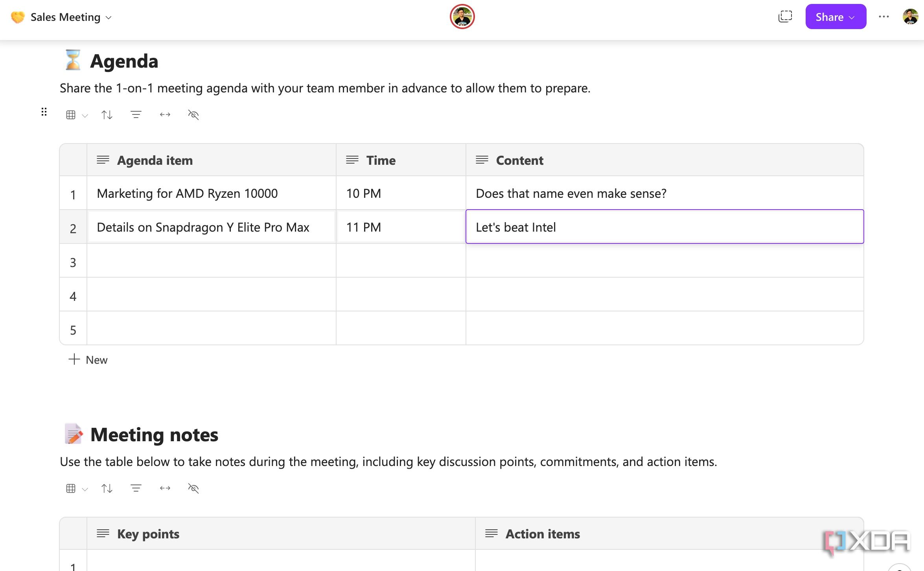Viewport: 924px width, 571px height.
Task: Click 'Does that name even make sense?' cell
Action: pyautogui.click(x=665, y=193)
